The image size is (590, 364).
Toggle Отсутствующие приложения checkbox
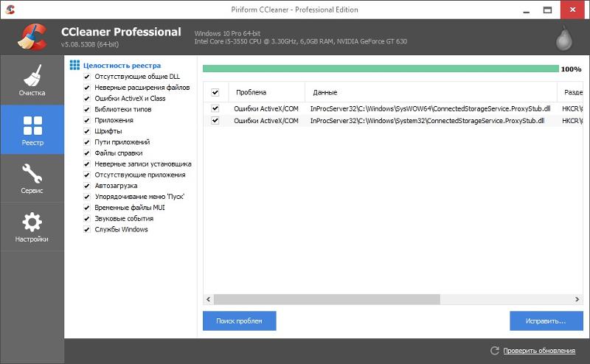[87, 175]
